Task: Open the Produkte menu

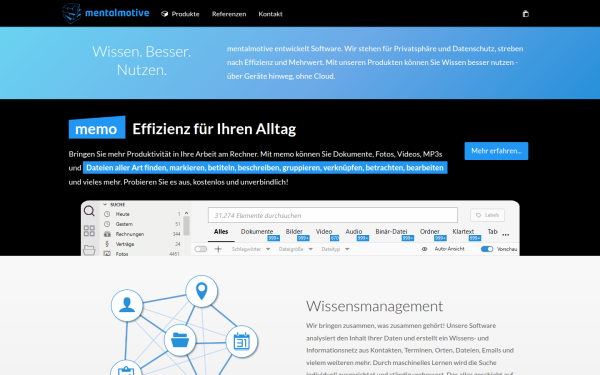Action: click(x=180, y=14)
